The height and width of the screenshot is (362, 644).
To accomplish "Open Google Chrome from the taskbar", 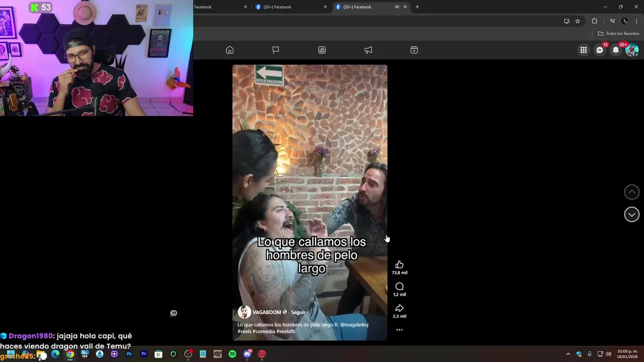I will click(70, 354).
